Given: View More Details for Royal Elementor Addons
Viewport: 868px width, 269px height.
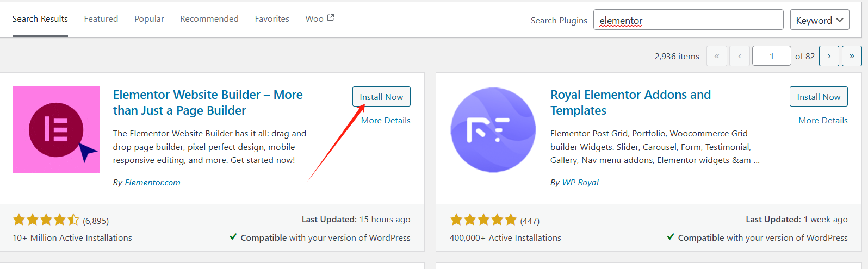Looking at the screenshot, I should (823, 121).
